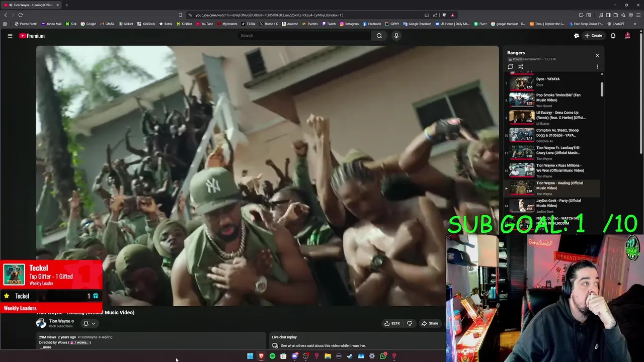644x362 pixels.
Task: Open Spotify from the taskbar
Action: (272, 356)
